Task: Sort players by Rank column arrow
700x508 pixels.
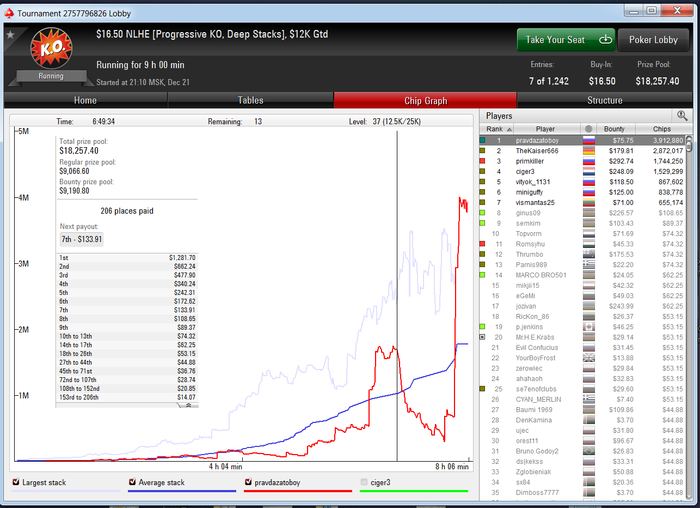Action: pos(509,129)
